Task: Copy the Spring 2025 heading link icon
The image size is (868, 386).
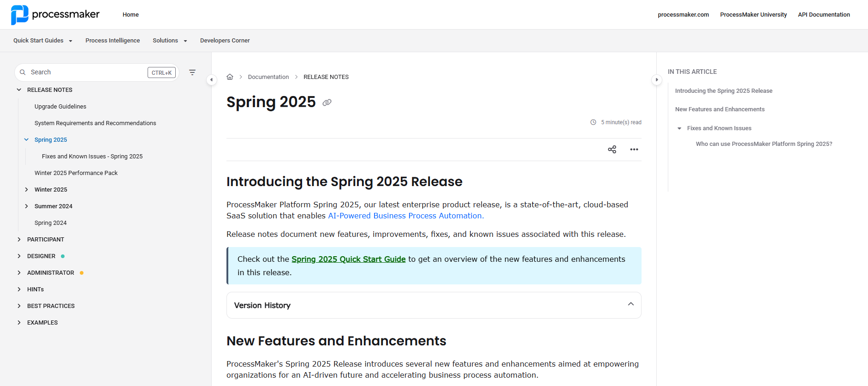Action: pyautogui.click(x=327, y=103)
